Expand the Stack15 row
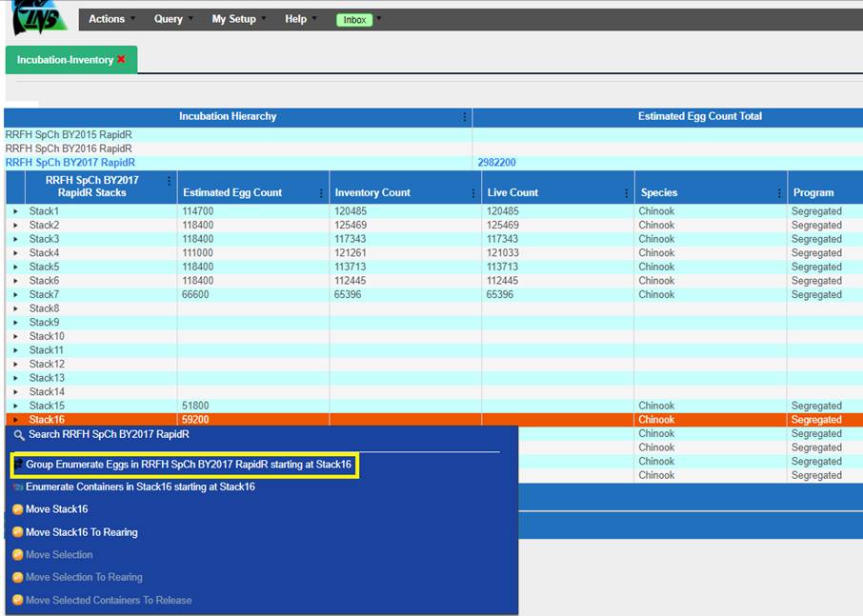 pyautogui.click(x=15, y=407)
